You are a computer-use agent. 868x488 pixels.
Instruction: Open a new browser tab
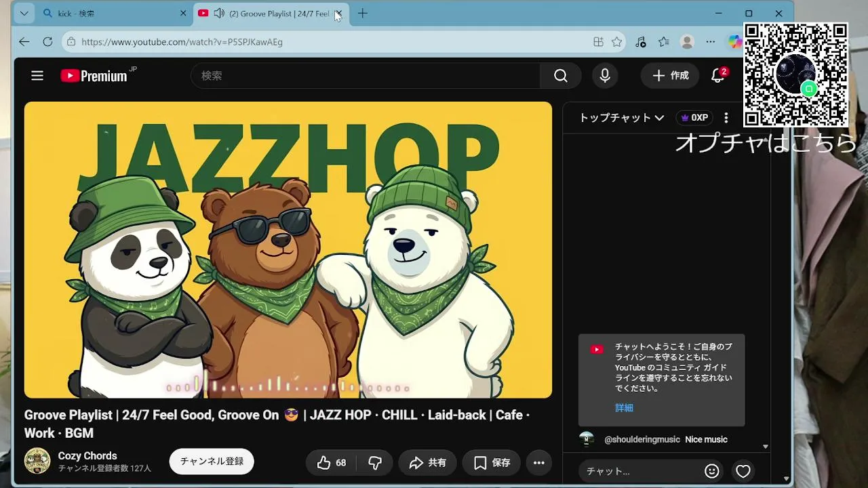[363, 14]
